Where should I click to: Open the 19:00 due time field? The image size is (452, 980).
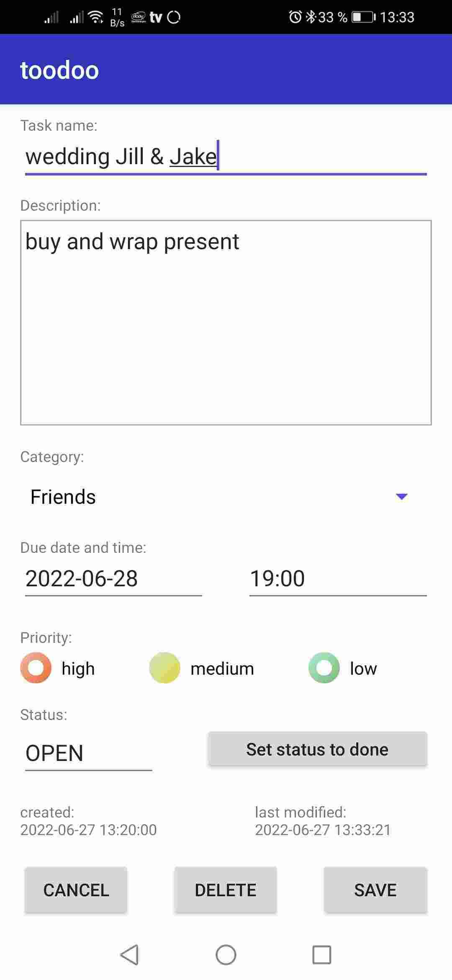click(x=337, y=578)
